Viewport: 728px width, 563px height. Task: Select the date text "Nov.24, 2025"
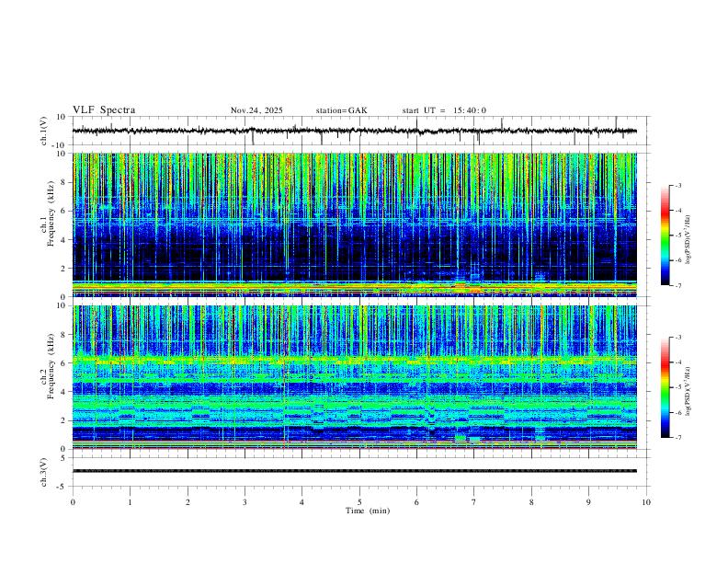[256, 110]
